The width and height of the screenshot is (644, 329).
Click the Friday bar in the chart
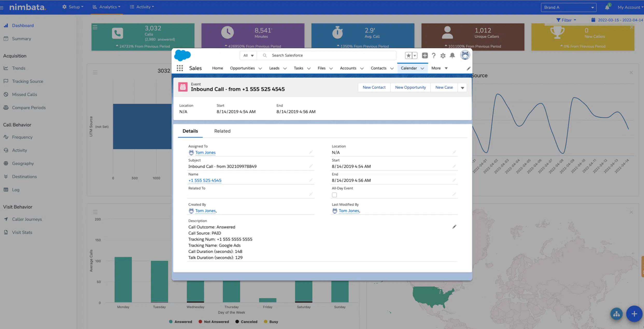point(267,300)
